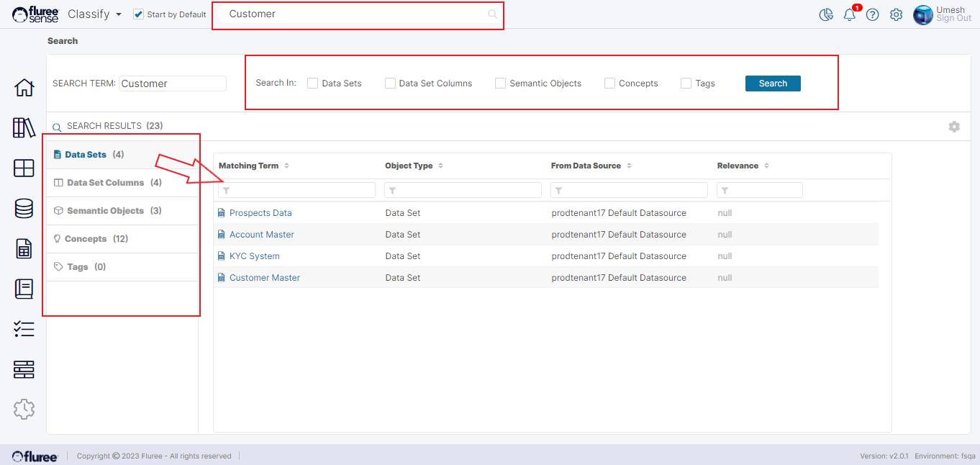Open the help question mark icon

tap(873, 14)
